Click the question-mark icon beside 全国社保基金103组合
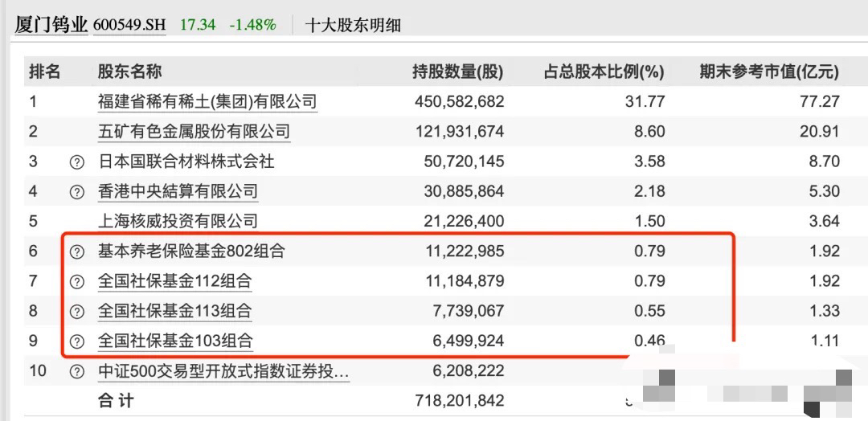Screen dimensions: 868x421 (77, 341)
